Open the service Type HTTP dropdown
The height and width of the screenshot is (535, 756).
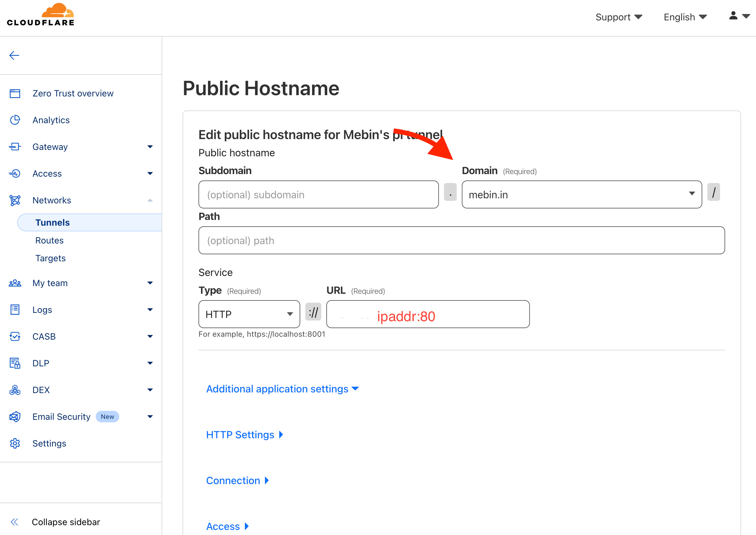coord(249,314)
